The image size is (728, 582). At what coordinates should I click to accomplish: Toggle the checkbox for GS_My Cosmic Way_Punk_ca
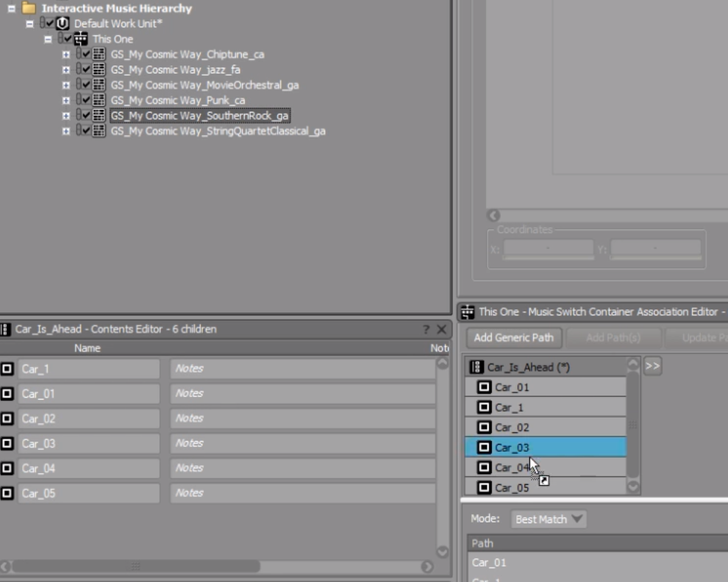click(86, 100)
